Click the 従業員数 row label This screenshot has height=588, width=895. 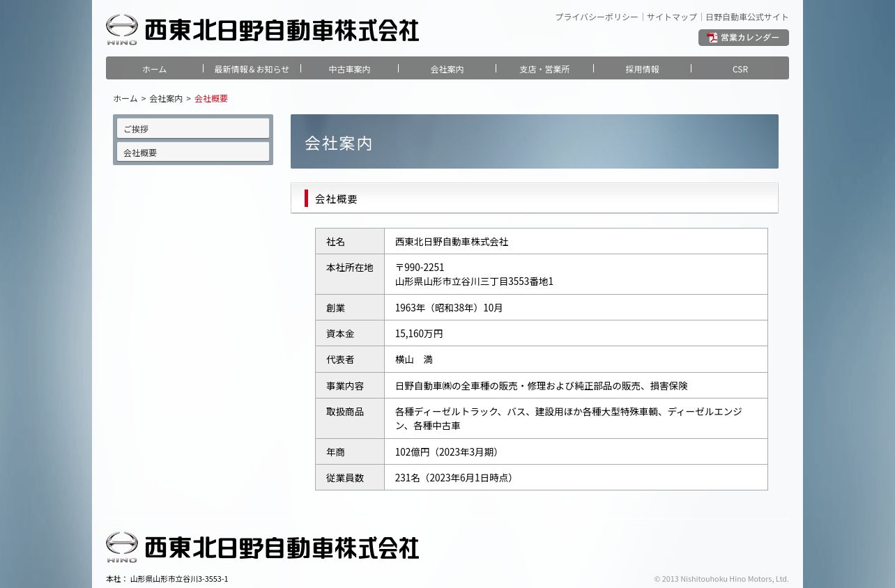tap(345, 477)
